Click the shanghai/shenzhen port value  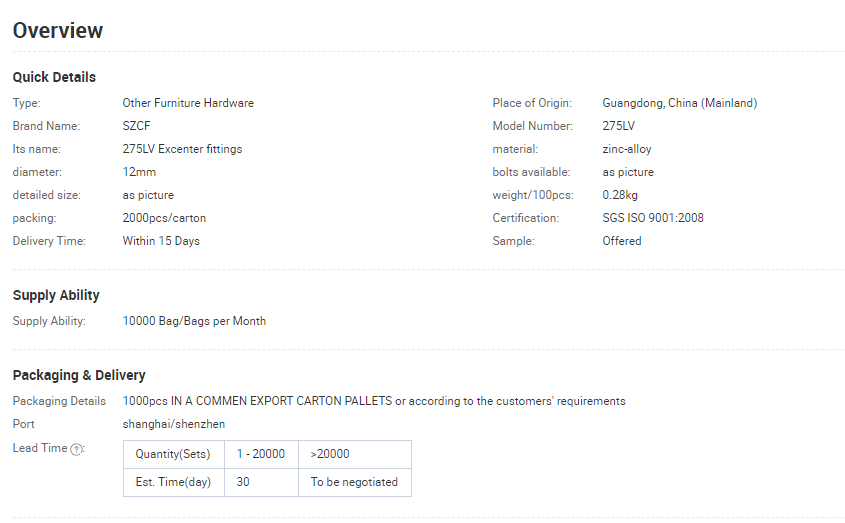pos(174,424)
